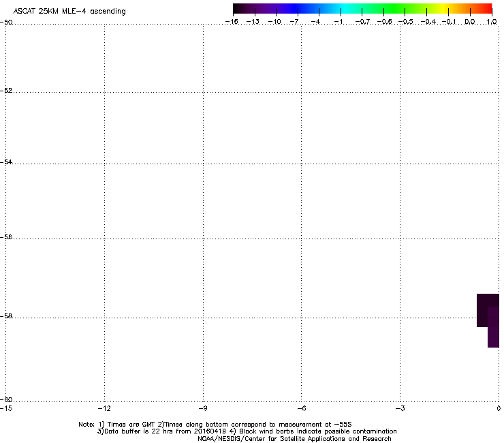Click the longitude label -9
This screenshot has height=443, width=504.
[202, 408]
